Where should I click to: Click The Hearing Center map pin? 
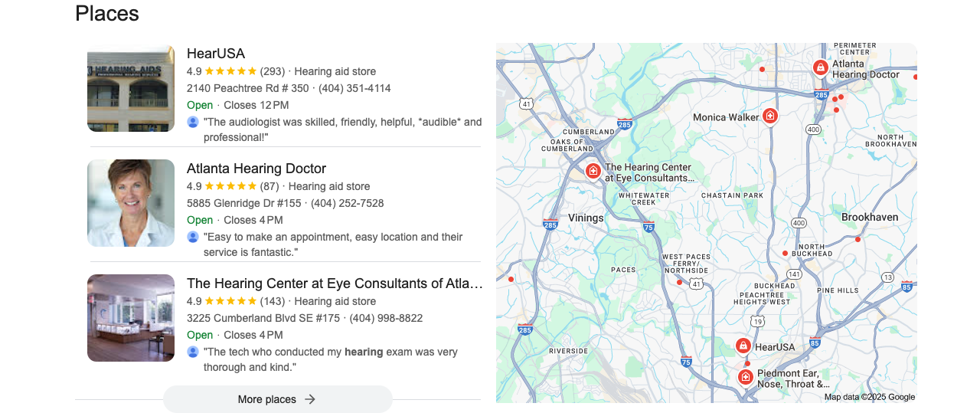[x=593, y=170]
